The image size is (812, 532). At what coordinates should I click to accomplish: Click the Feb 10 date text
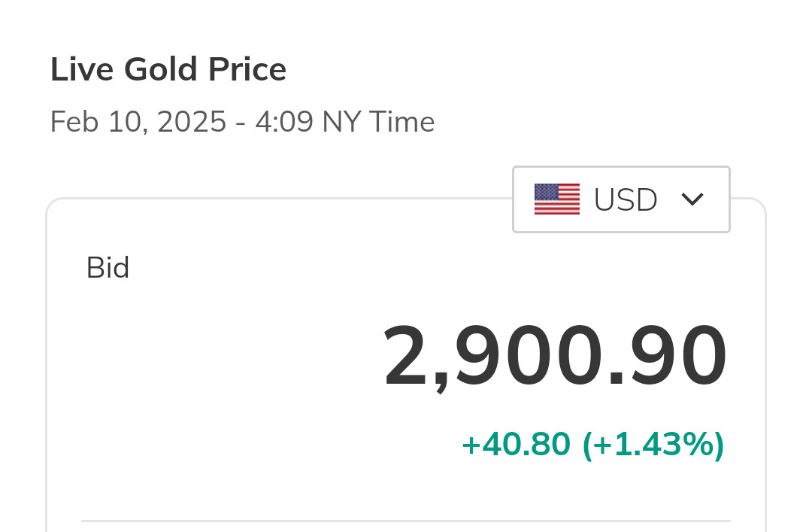(x=95, y=122)
